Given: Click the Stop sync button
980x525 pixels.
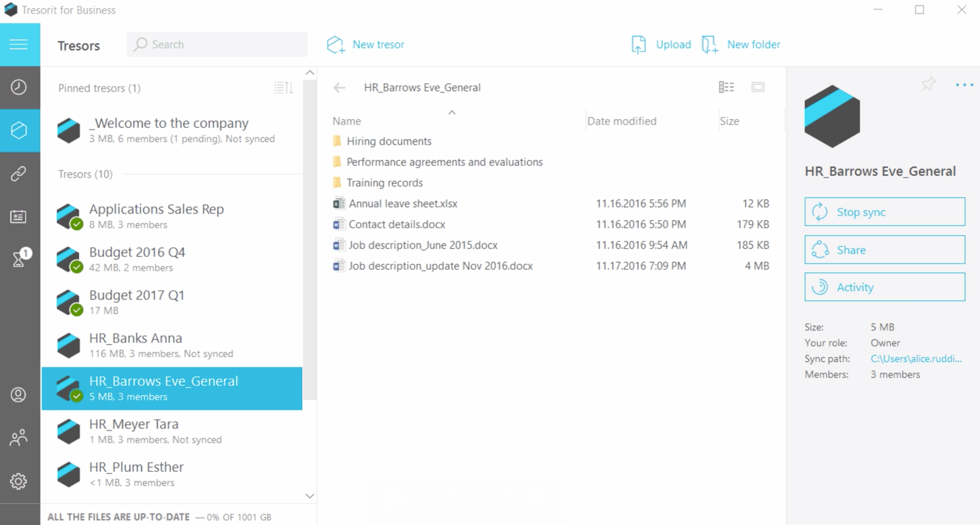Looking at the screenshot, I should pyautogui.click(x=885, y=211).
